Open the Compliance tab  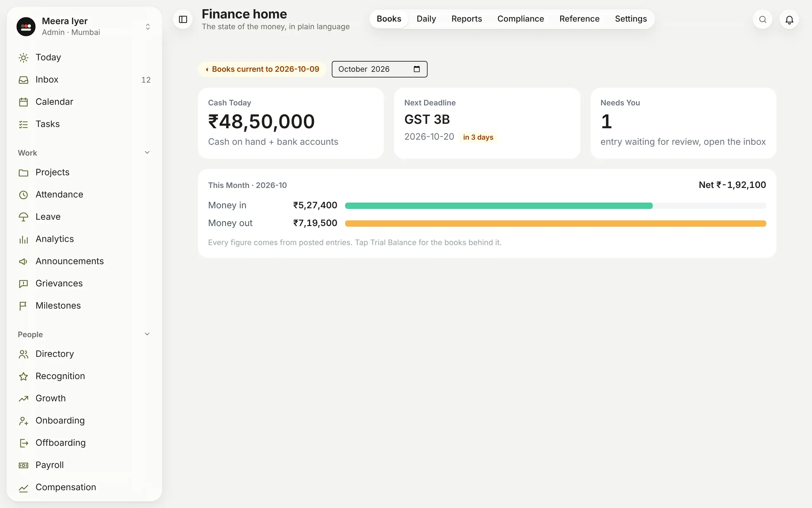[521, 19]
